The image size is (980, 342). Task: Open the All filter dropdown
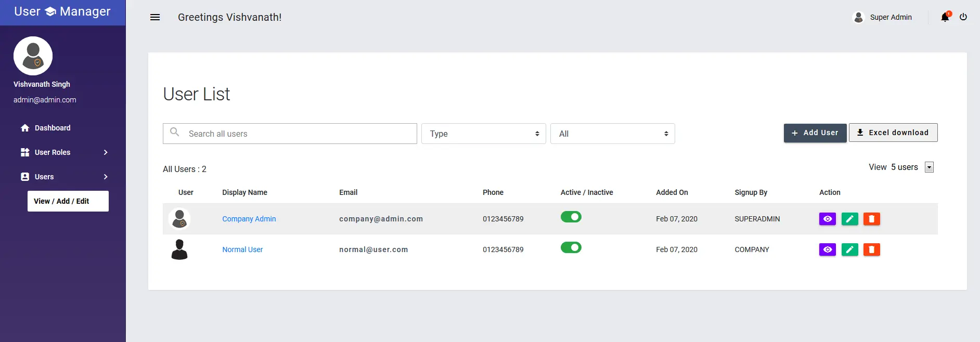[x=612, y=134]
